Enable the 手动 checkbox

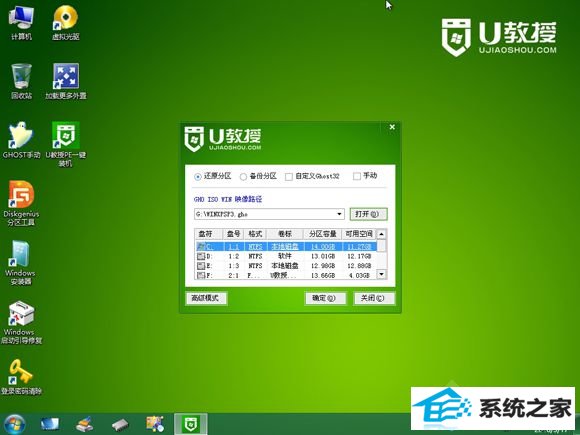point(357,176)
